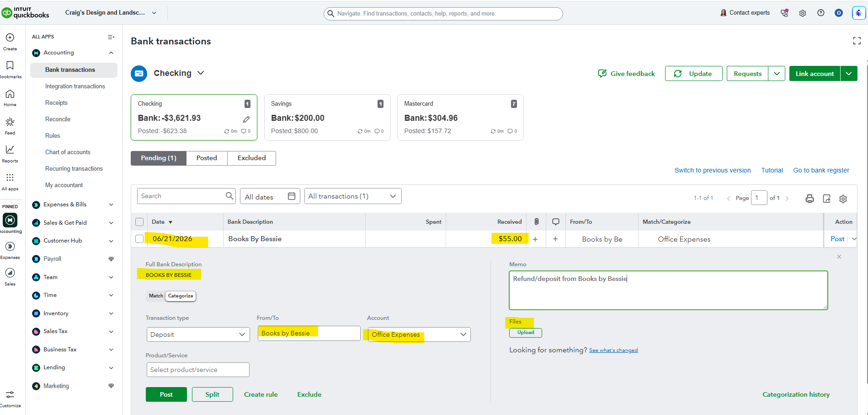Screen dimensions: 868x415
Task: Open the Transaction type Deposit dropdown
Action: [x=198, y=334]
